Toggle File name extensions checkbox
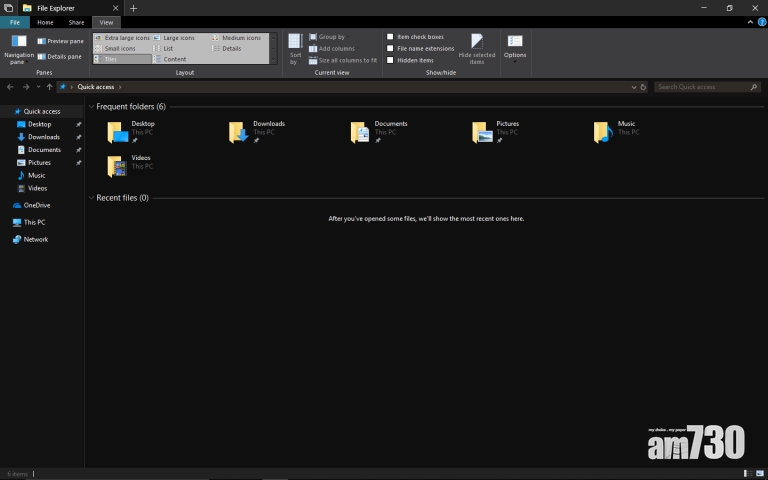 (x=391, y=48)
